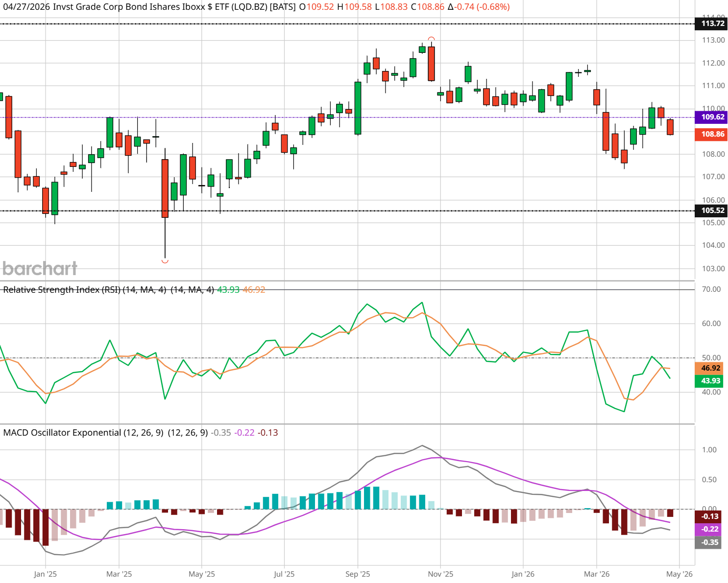Click the purple 109.62 price level badge

711,117
